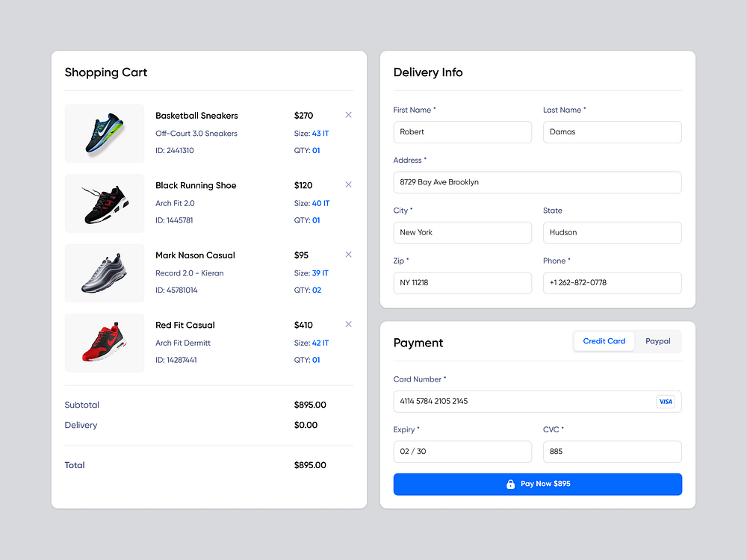Screen dimensions: 747x560
Task: Click the CVC input field
Action: click(612, 452)
